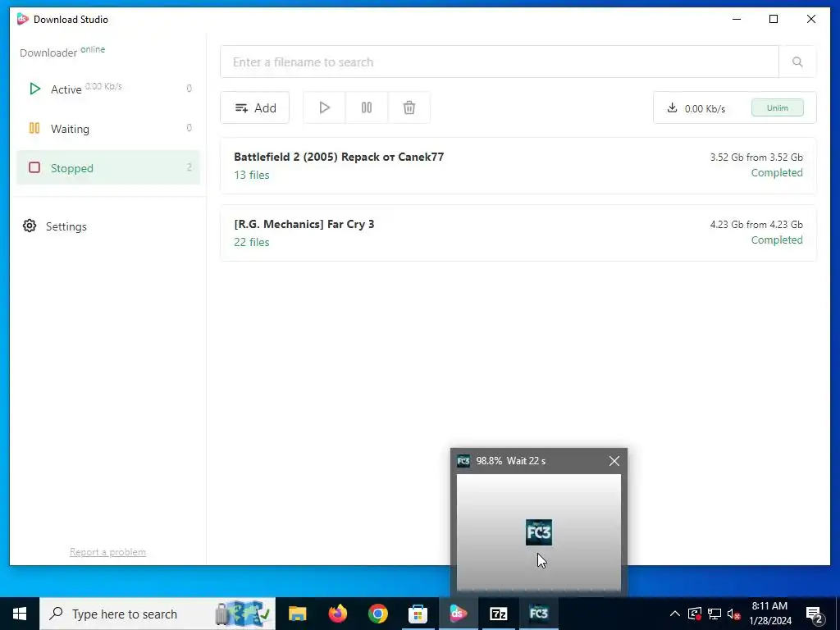Launch Google Chrome from the taskbar
The width and height of the screenshot is (840, 630).
[x=377, y=614]
